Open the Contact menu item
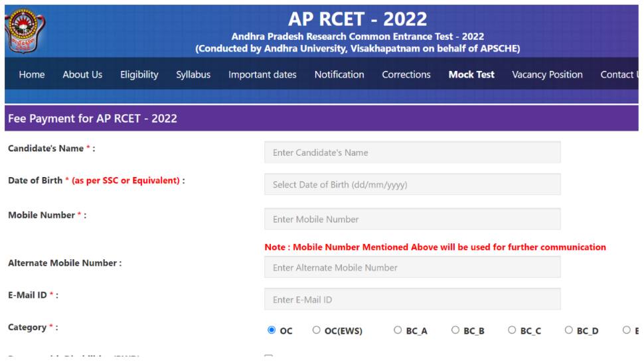Image resolution: width=644 pixels, height=362 pixels. point(619,75)
